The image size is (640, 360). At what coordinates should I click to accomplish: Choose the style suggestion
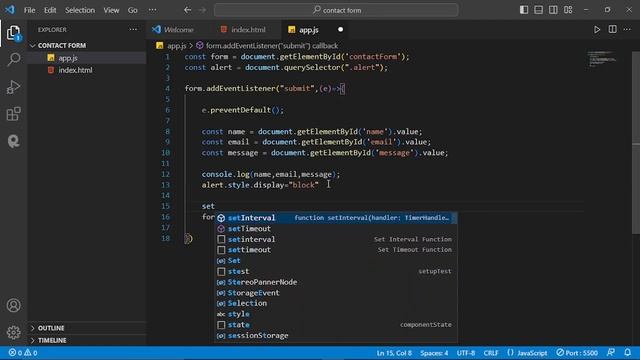[x=336, y=314]
